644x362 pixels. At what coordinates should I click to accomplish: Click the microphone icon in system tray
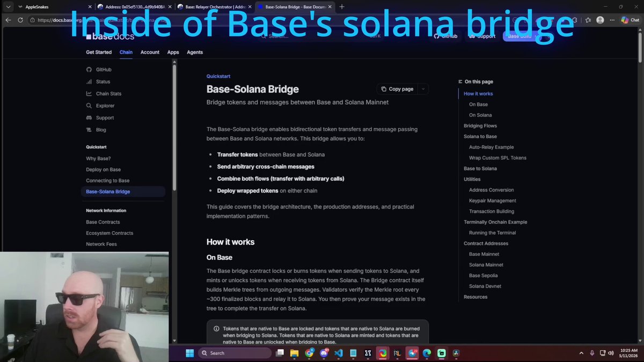(x=592, y=353)
